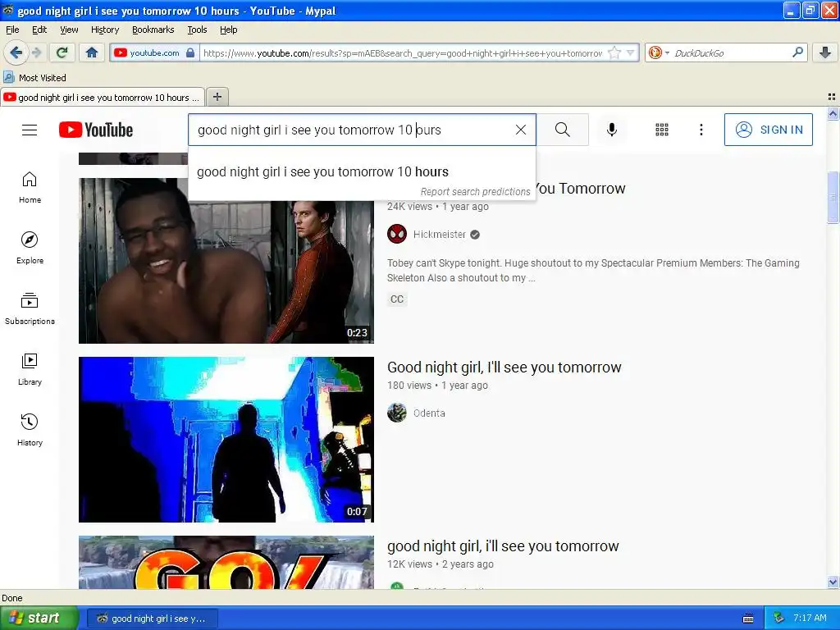Open the YouTube apps grid icon
Image resolution: width=840 pixels, height=630 pixels.
[x=662, y=130]
